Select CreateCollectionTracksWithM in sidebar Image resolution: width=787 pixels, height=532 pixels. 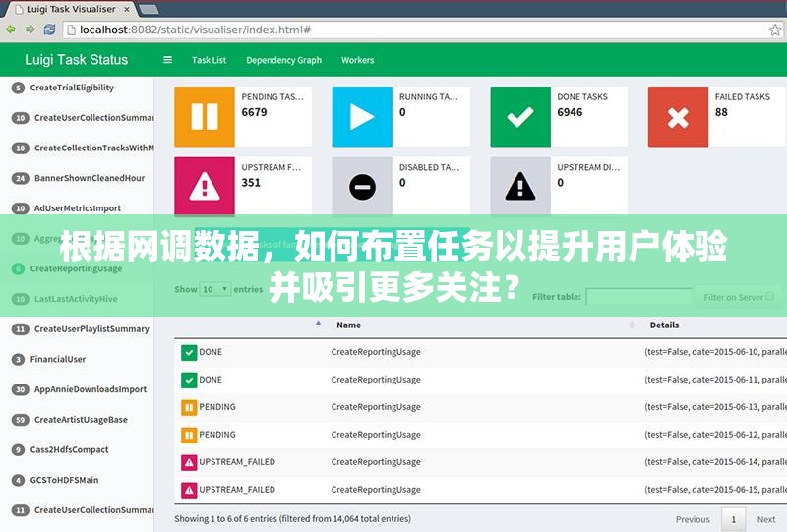click(93, 148)
